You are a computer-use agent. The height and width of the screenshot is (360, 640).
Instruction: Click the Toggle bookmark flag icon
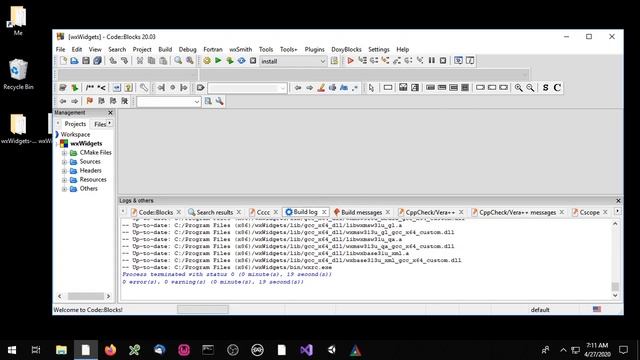pyautogui.click(x=90, y=101)
